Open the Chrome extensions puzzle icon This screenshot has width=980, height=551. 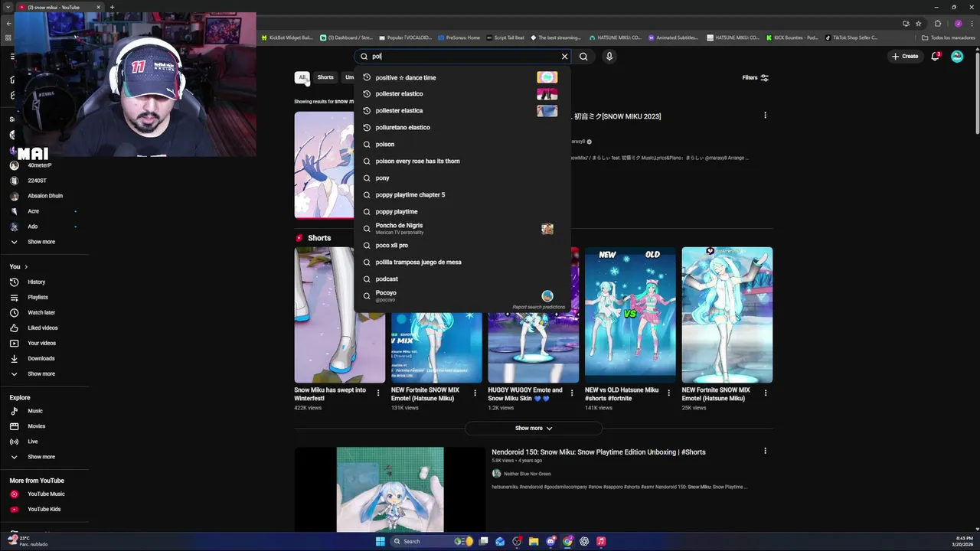pos(938,24)
